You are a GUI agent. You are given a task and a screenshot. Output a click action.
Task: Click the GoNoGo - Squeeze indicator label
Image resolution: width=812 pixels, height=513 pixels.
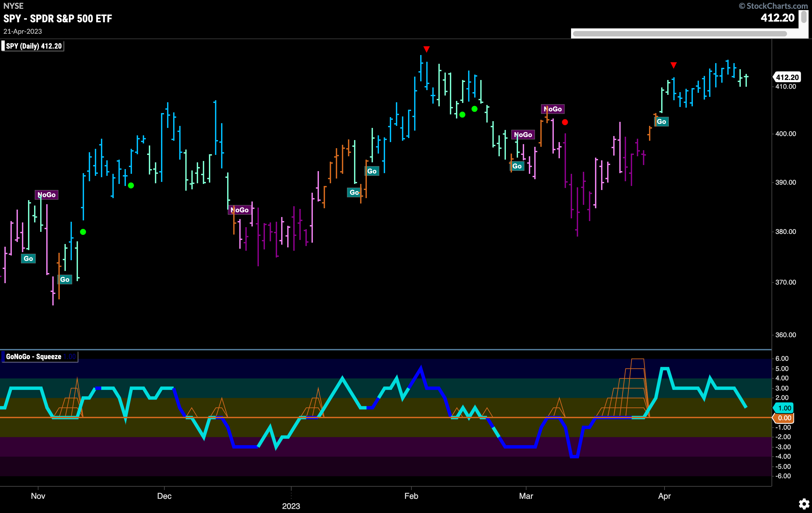pos(40,357)
